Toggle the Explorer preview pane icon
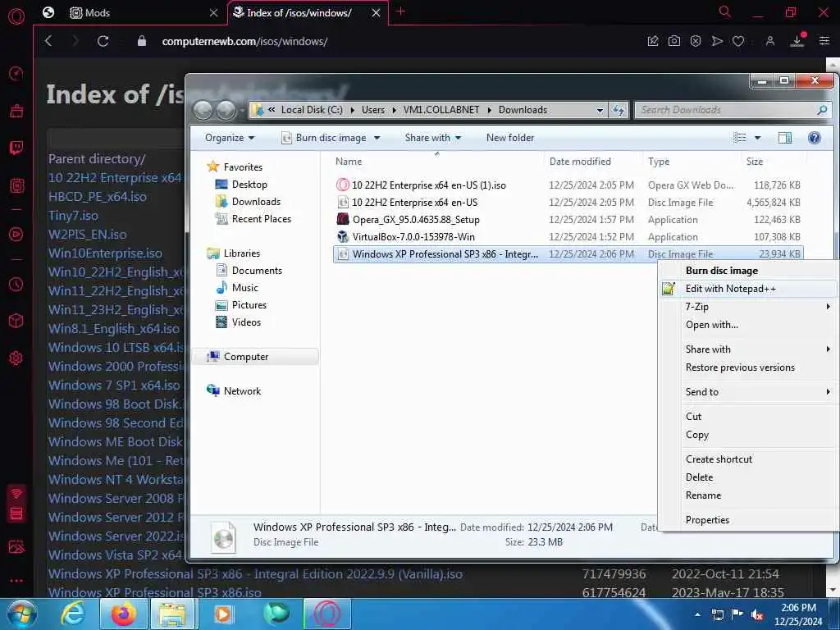The height and width of the screenshot is (630, 840). [785, 138]
